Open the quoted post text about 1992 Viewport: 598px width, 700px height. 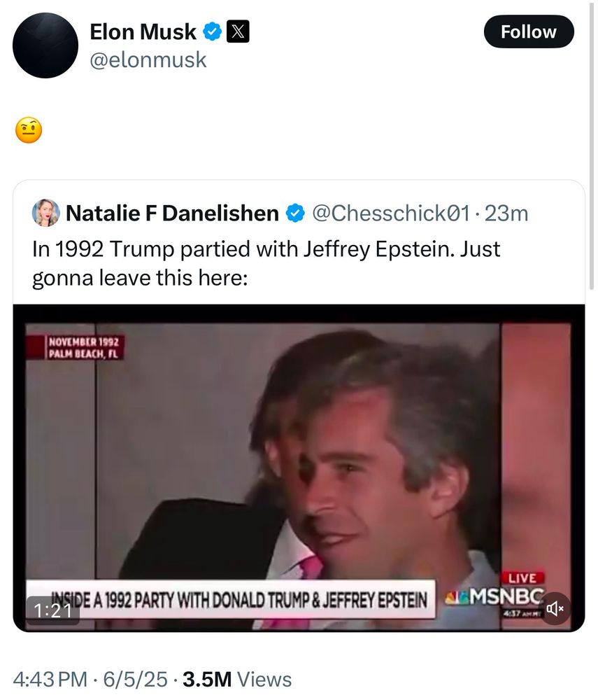pos(266,263)
